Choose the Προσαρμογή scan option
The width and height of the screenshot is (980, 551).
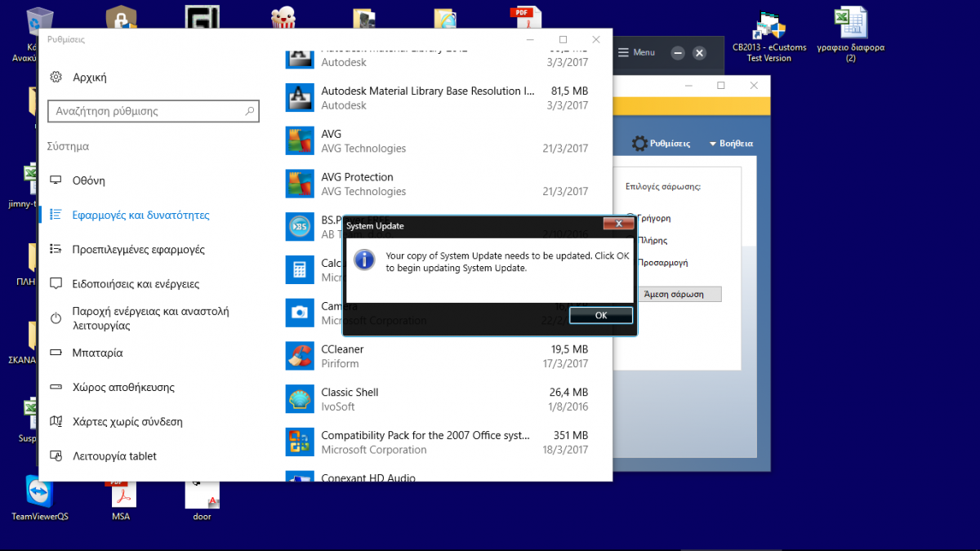663,263
